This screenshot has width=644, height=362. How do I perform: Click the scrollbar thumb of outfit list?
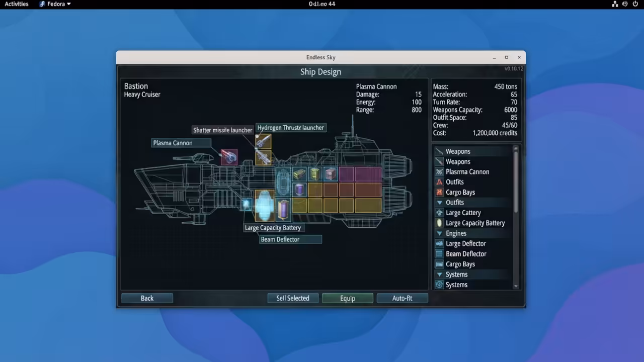[x=516, y=181]
